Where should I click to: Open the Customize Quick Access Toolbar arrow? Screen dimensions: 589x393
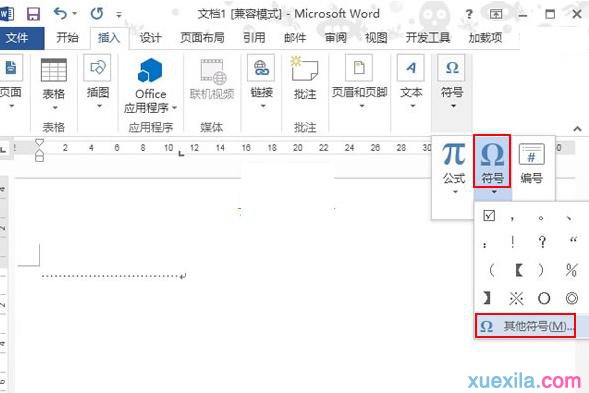point(119,15)
